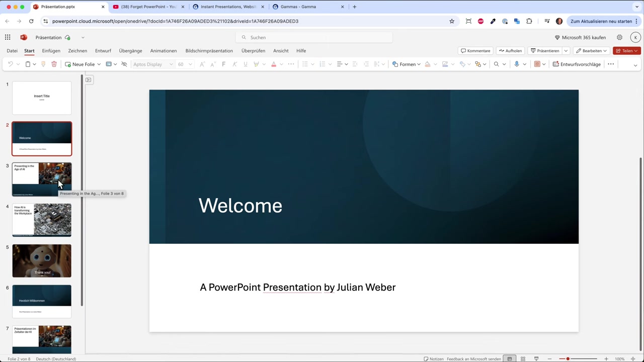The height and width of the screenshot is (362, 644).
Task: Expand the Präsentieren dropdown arrow
Action: pos(566,51)
